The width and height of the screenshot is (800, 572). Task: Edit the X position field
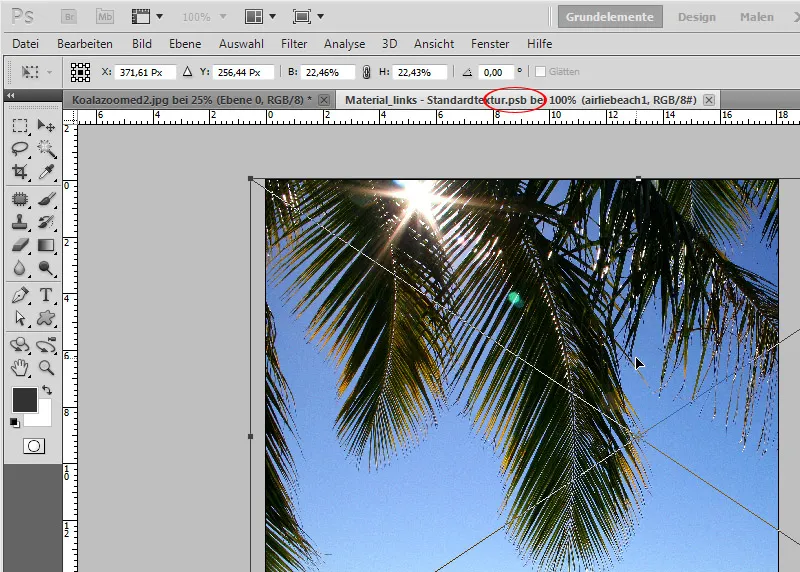[x=145, y=72]
